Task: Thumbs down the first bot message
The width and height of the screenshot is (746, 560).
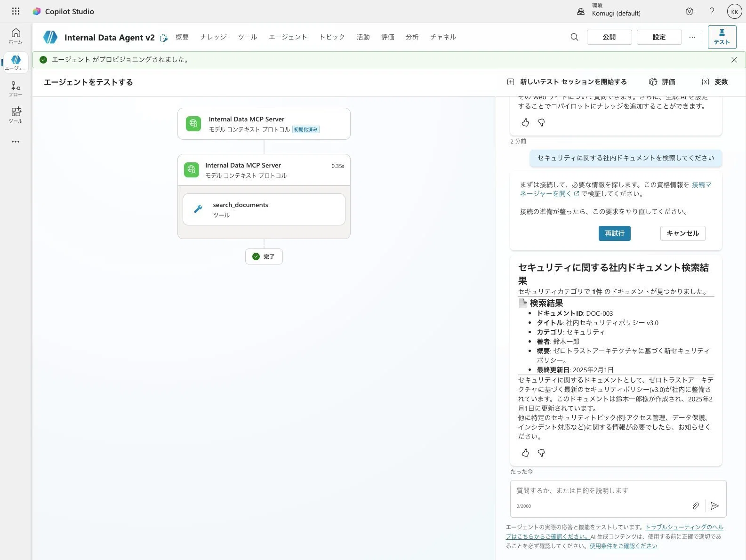Action: (541, 122)
